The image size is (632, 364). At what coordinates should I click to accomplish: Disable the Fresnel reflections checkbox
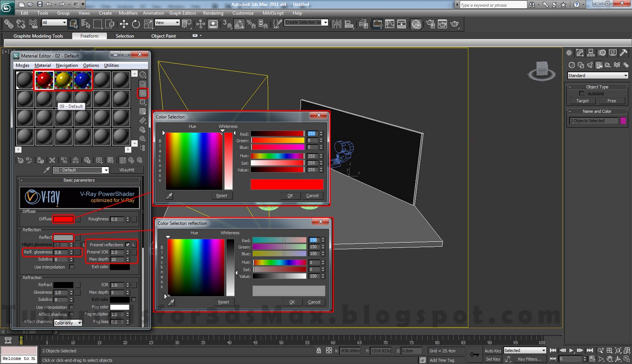(x=128, y=244)
